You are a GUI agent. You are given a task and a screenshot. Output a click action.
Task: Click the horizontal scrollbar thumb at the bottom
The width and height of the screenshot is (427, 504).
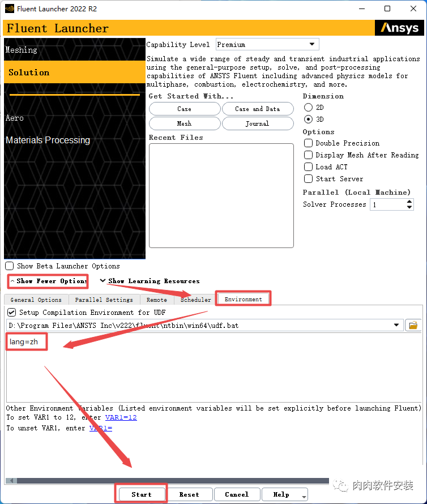(x=173, y=481)
